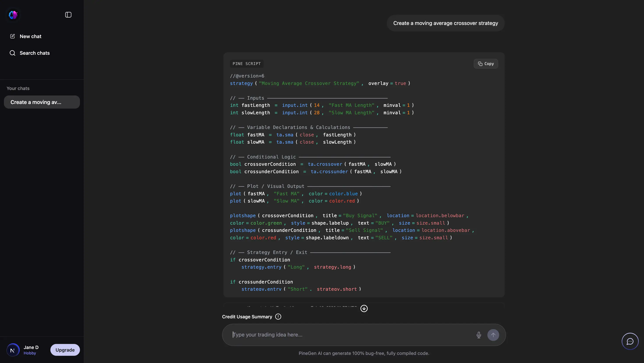View Credit Usage Summary info icon
644x363 pixels.
coord(278,317)
